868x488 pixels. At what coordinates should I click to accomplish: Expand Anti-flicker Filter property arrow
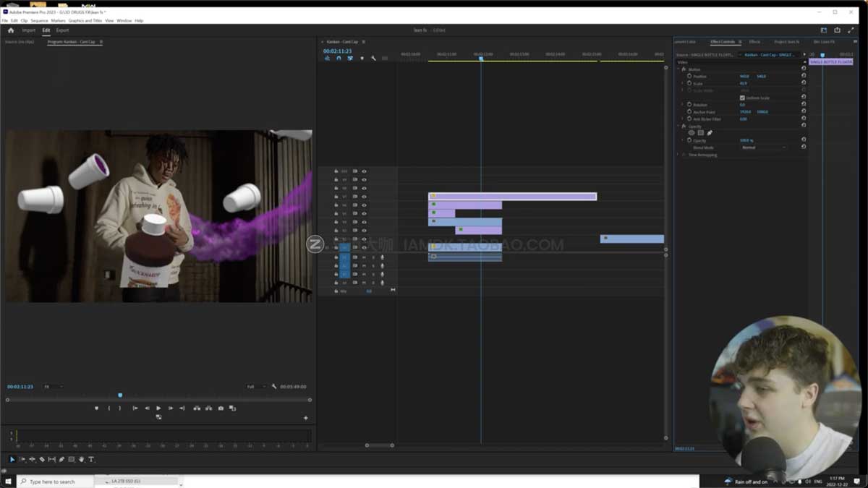point(682,119)
